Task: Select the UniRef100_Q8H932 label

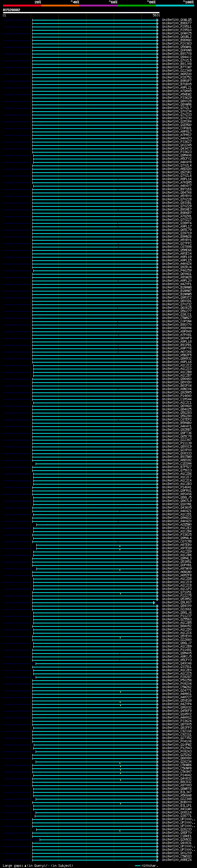Action: (177, 358)
